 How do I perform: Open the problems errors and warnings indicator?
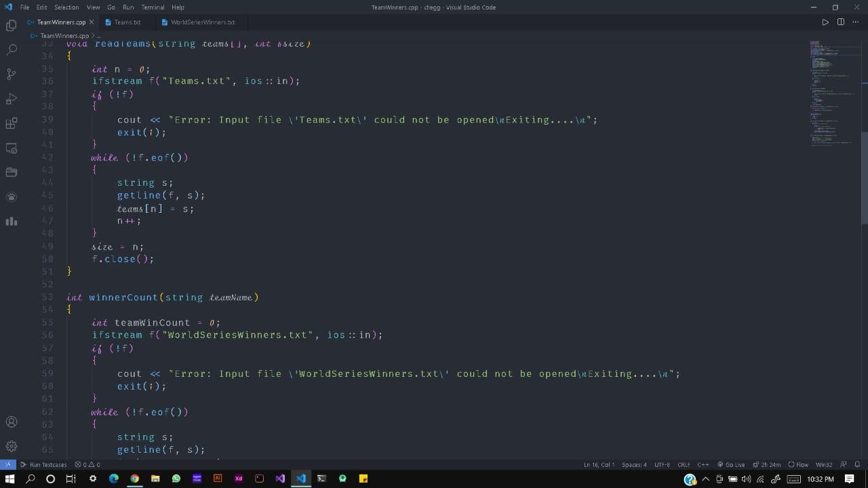pyautogui.click(x=87, y=464)
